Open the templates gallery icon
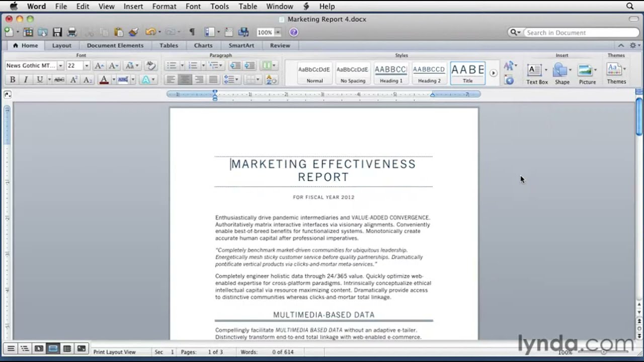 pos(28,32)
